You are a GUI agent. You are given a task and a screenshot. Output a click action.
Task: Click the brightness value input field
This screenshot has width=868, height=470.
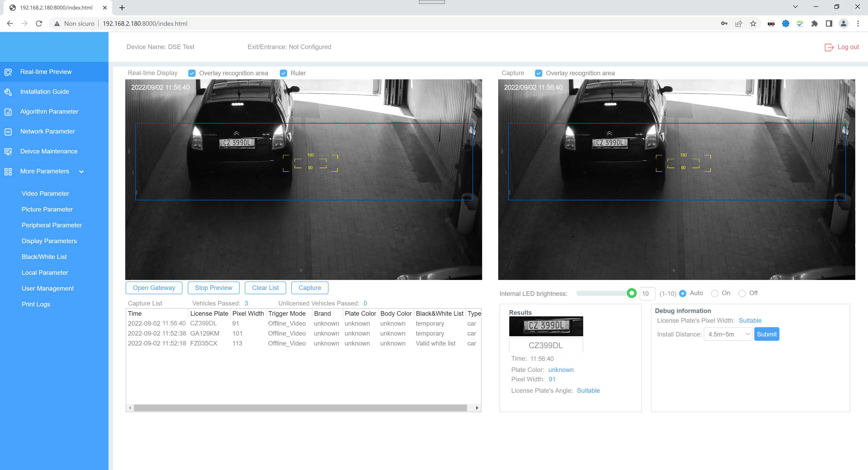[647, 294]
